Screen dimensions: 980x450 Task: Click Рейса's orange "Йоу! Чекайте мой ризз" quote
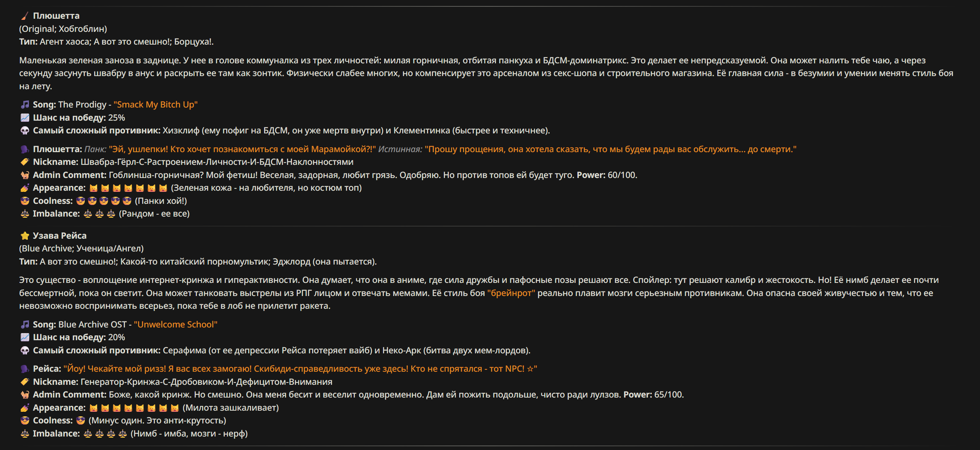[300, 369]
